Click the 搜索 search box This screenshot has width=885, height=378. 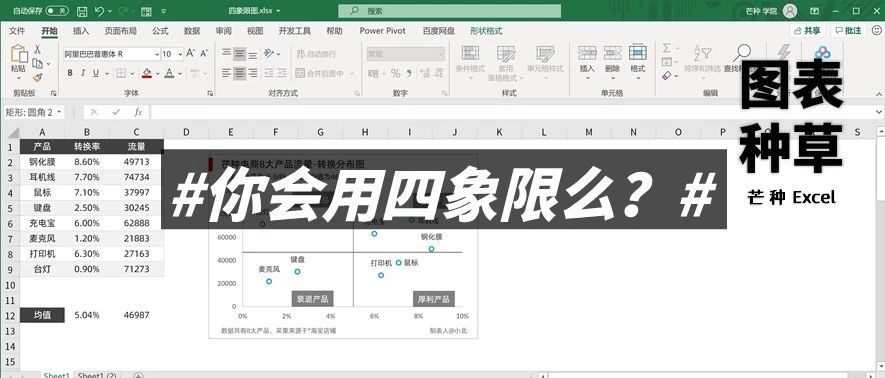pyautogui.click(x=449, y=11)
